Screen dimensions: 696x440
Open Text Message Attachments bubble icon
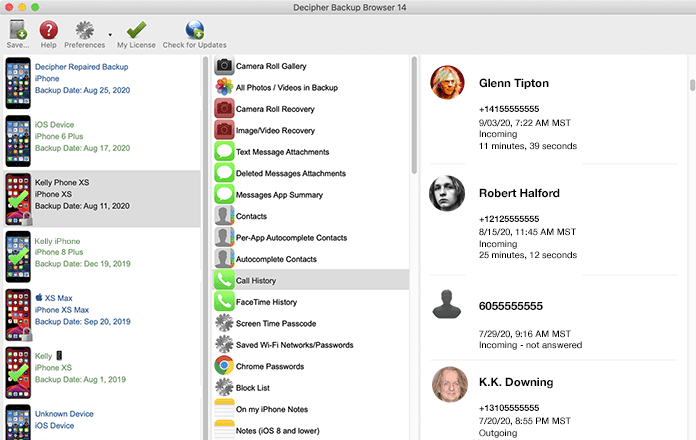(x=224, y=151)
